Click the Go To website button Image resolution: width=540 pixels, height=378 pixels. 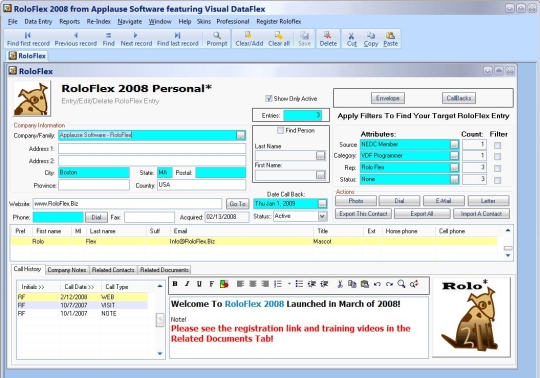click(238, 204)
